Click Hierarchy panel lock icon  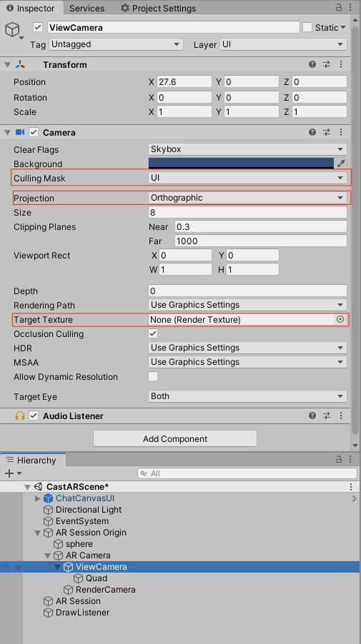point(339,459)
